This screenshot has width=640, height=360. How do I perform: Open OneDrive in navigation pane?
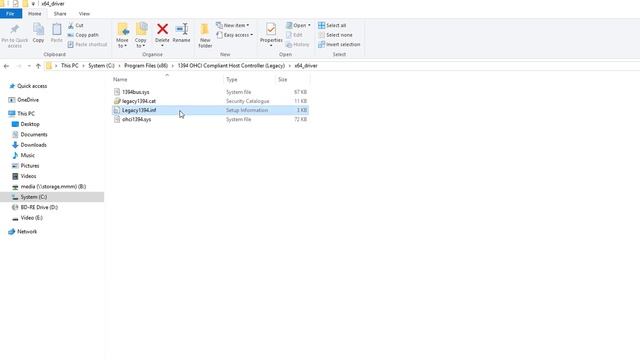coord(28,100)
